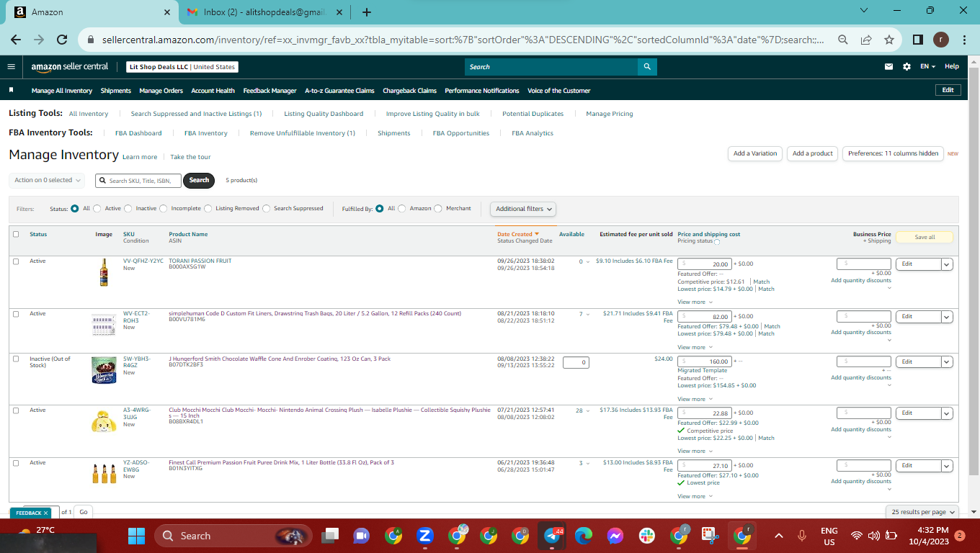Click the Search SKU, Title, ISBN input field
The width and height of the screenshot is (980, 553).
(x=137, y=180)
